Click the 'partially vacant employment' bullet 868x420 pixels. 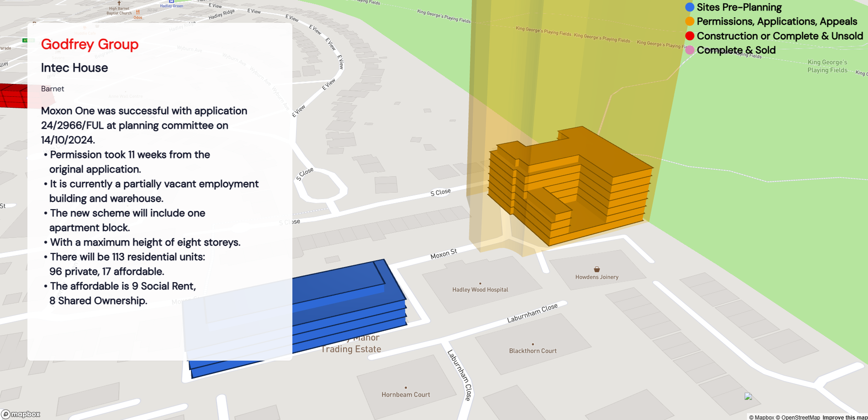pyautogui.click(x=151, y=191)
